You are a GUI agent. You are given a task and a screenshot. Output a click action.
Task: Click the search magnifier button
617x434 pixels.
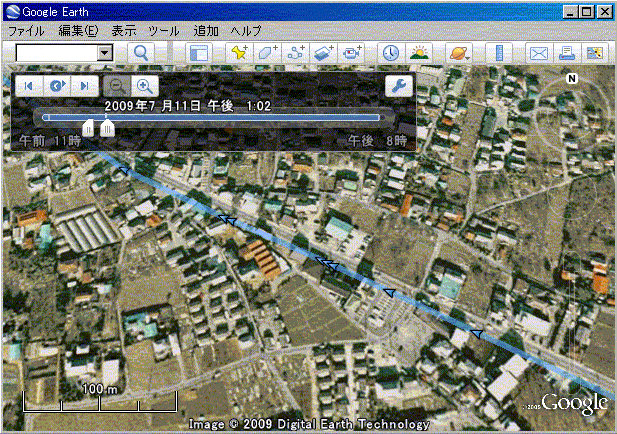point(140,53)
